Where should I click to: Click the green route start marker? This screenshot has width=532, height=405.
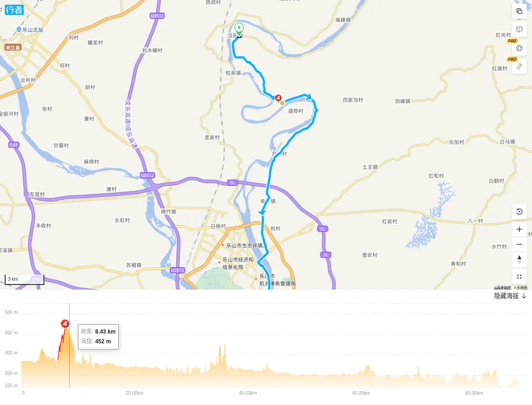coord(239,28)
